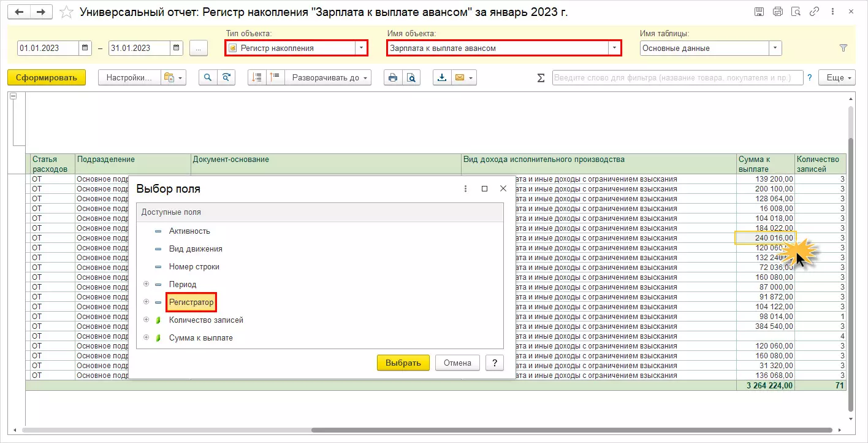Click the printer icon in the title bar

click(778, 12)
